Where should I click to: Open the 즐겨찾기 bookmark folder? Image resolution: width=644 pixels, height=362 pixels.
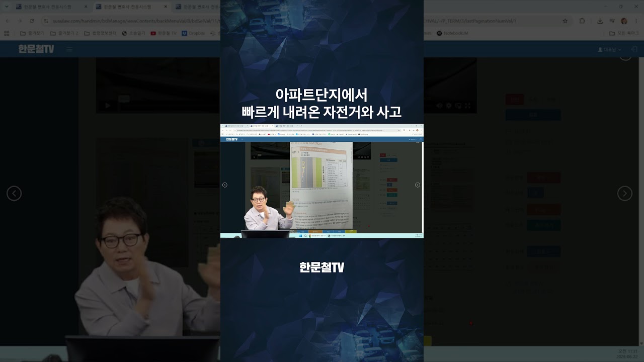(31, 33)
